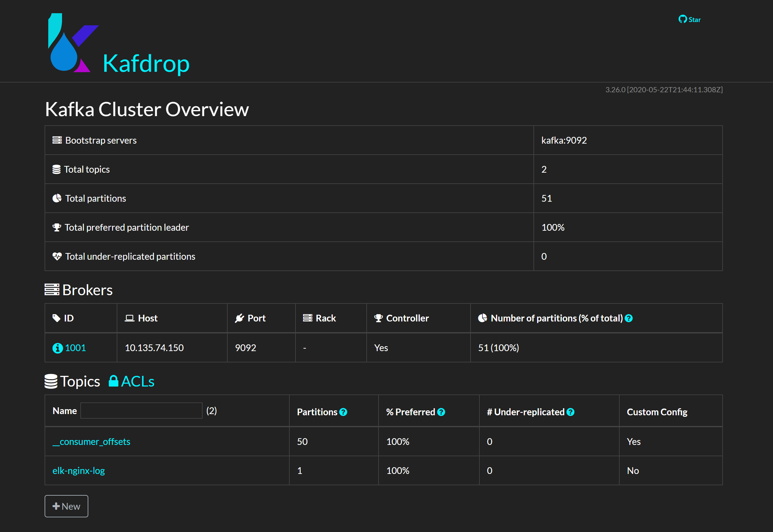Image resolution: width=773 pixels, height=532 pixels.
Task: Open the __consumer_offsets topic
Action: [x=91, y=442]
